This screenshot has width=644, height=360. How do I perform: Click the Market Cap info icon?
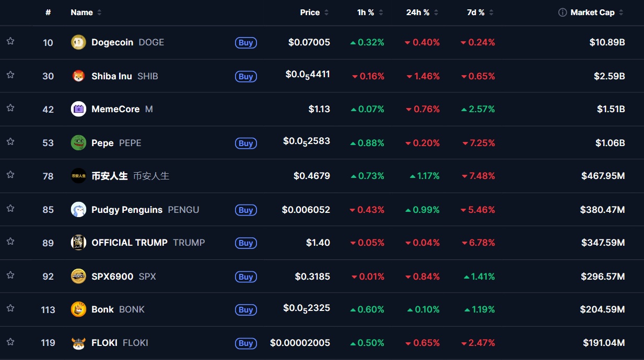click(563, 13)
